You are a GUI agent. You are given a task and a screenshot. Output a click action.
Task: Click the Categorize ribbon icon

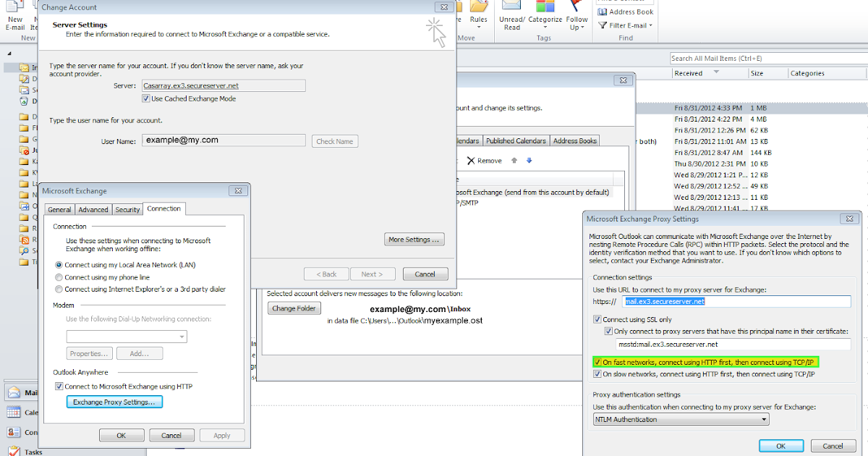coord(545,17)
